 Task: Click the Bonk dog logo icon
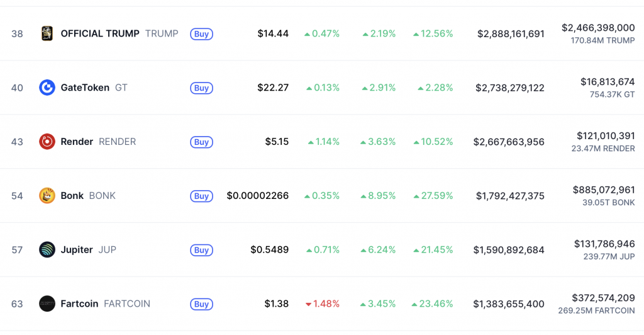(x=47, y=196)
